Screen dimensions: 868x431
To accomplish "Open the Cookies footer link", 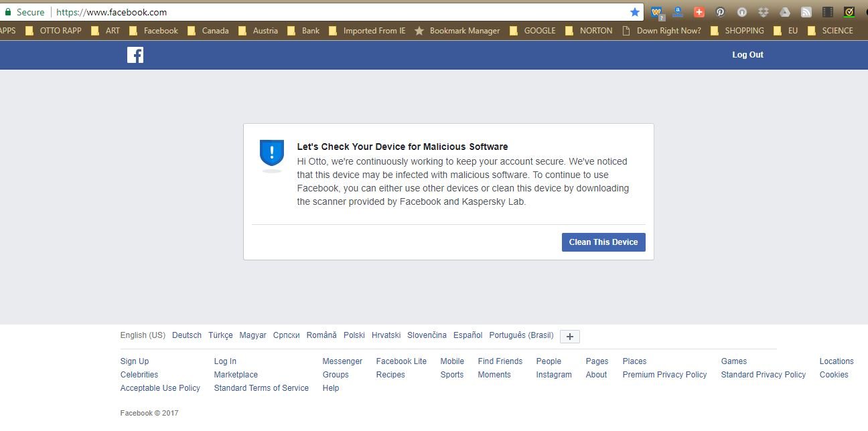I will (x=834, y=375).
